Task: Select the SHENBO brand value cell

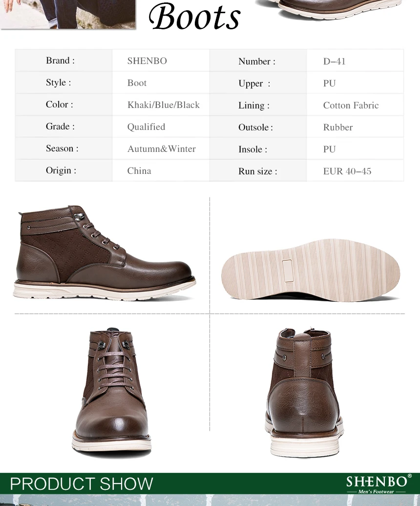Action: click(161, 61)
